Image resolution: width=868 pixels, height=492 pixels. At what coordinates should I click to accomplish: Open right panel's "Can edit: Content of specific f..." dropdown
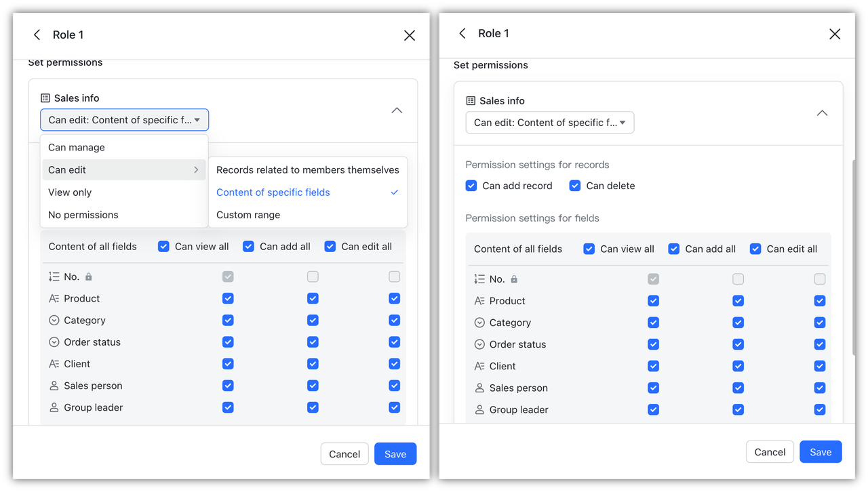[549, 123]
